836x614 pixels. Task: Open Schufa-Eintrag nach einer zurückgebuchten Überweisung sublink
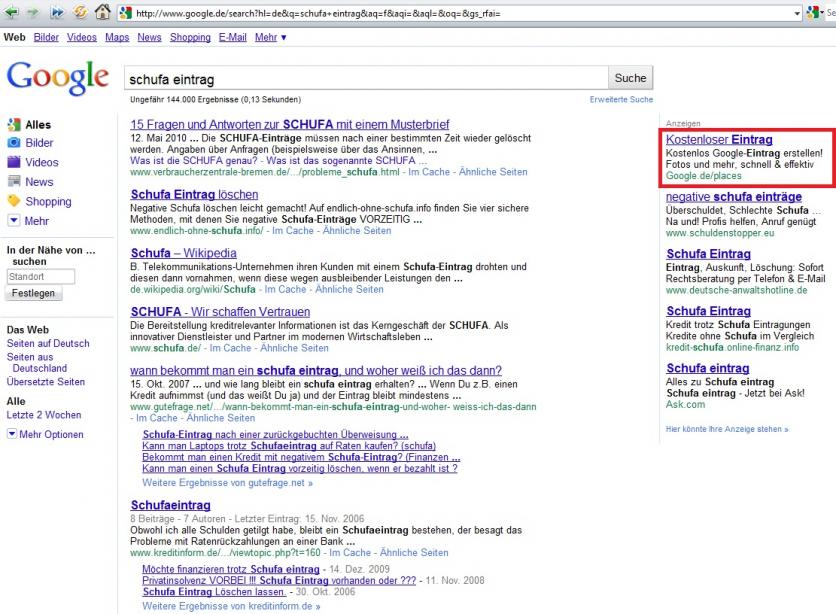pyautogui.click(x=275, y=434)
